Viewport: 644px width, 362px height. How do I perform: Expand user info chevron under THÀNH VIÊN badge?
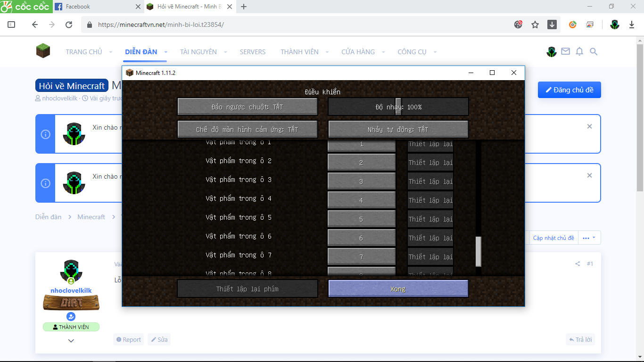click(x=71, y=340)
